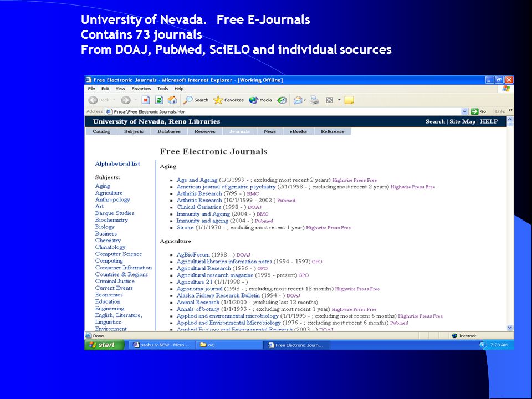Click the Search link in the page header
The image size is (532, 399).
pyautogui.click(x=435, y=121)
